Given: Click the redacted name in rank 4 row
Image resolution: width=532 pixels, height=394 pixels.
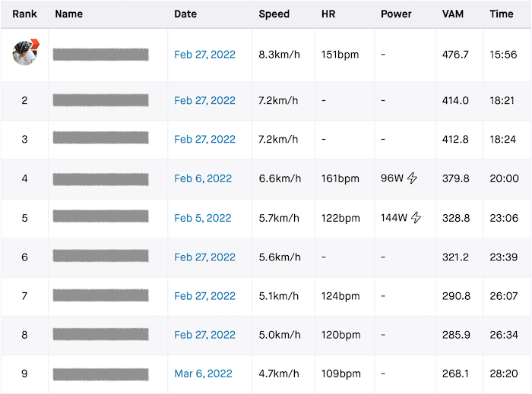Looking at the screenshot, I should 100,179.
